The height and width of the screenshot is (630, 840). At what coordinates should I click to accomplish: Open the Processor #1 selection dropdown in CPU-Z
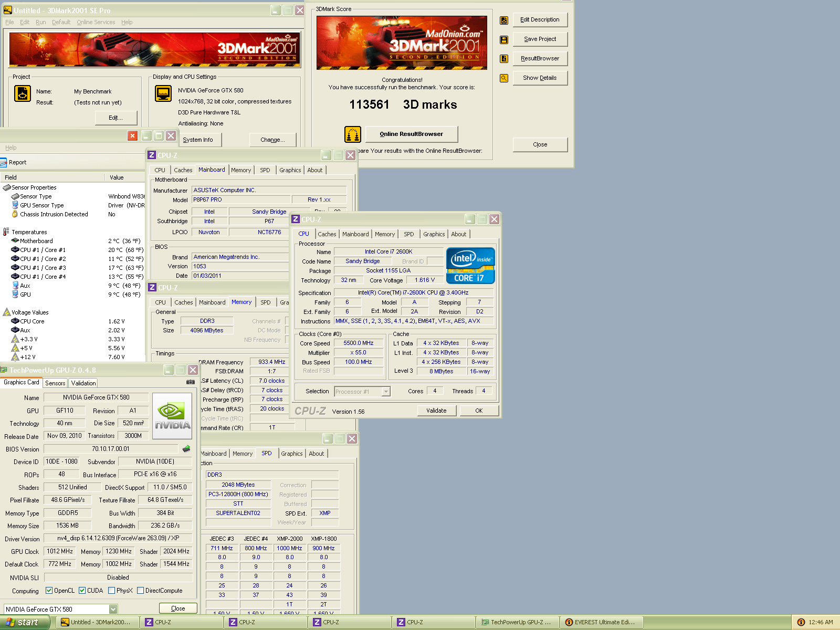(386, 392)
